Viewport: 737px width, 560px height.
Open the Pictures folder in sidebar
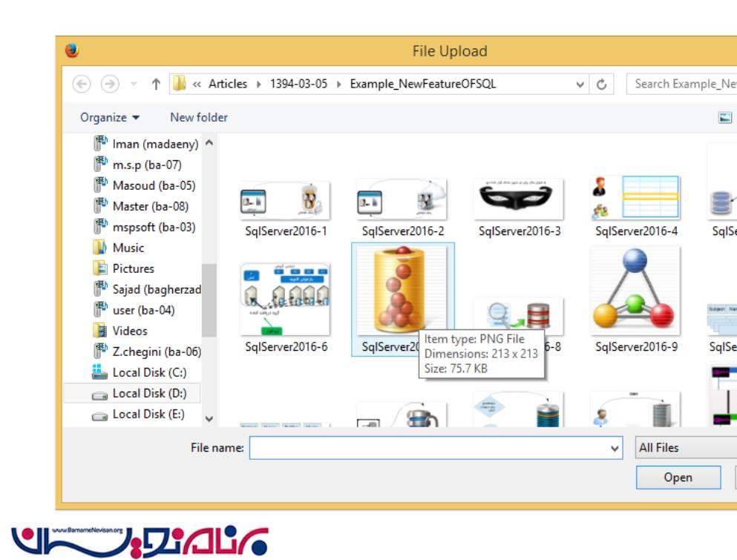click(124, 269)
